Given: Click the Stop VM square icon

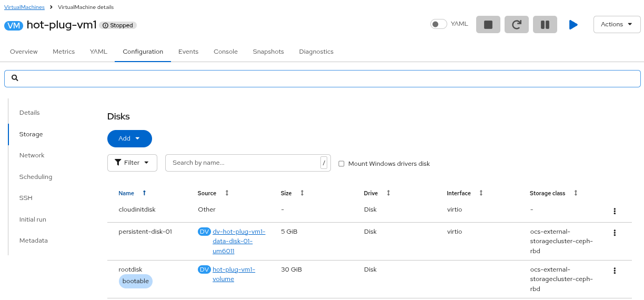Looking at the screenshot, I should 488,25.
